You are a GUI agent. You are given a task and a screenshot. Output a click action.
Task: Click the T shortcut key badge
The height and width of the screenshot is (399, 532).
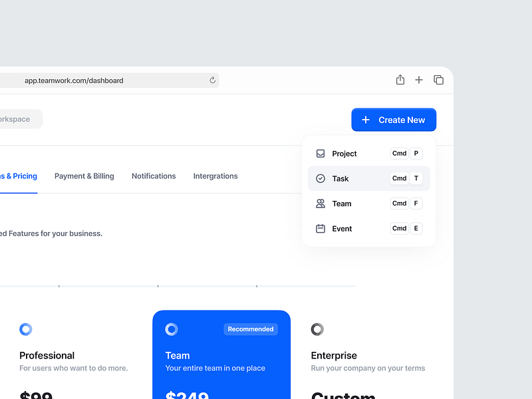pyautogui.click(x=416, y=178)
